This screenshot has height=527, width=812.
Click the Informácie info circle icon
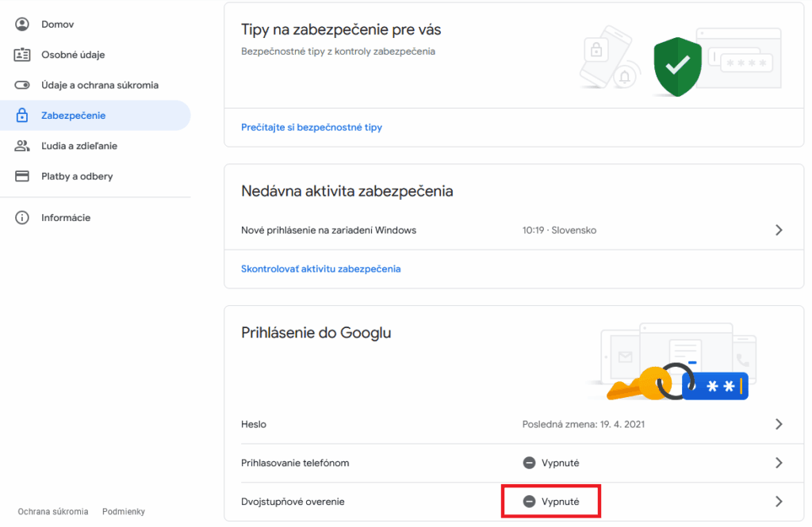click(22, 218)
